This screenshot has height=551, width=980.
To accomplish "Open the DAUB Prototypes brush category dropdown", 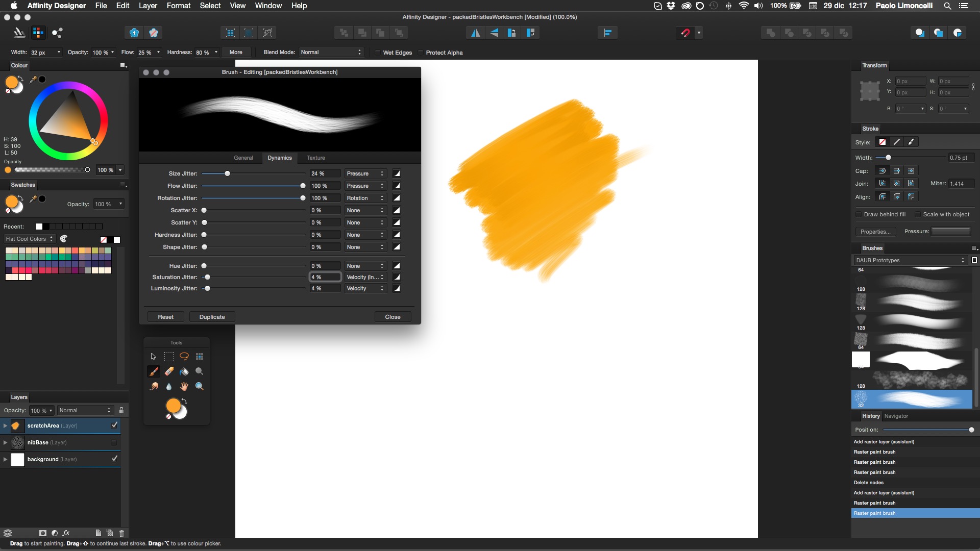I will [x=910, y=260].
